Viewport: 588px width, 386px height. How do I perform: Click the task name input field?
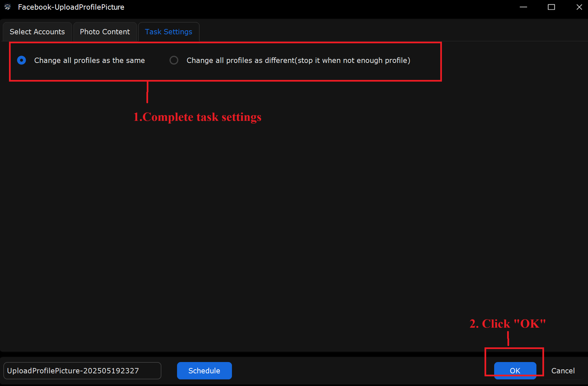[82, 371]
